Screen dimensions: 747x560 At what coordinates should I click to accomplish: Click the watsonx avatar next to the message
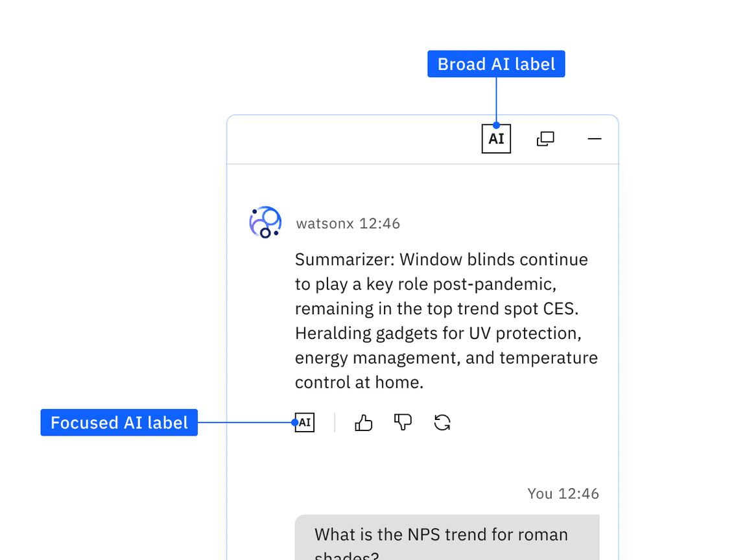(x=265, y=222)
